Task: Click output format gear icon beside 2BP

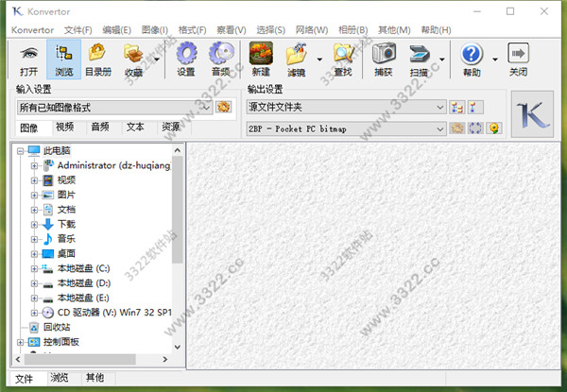Action: pos(457,128)
